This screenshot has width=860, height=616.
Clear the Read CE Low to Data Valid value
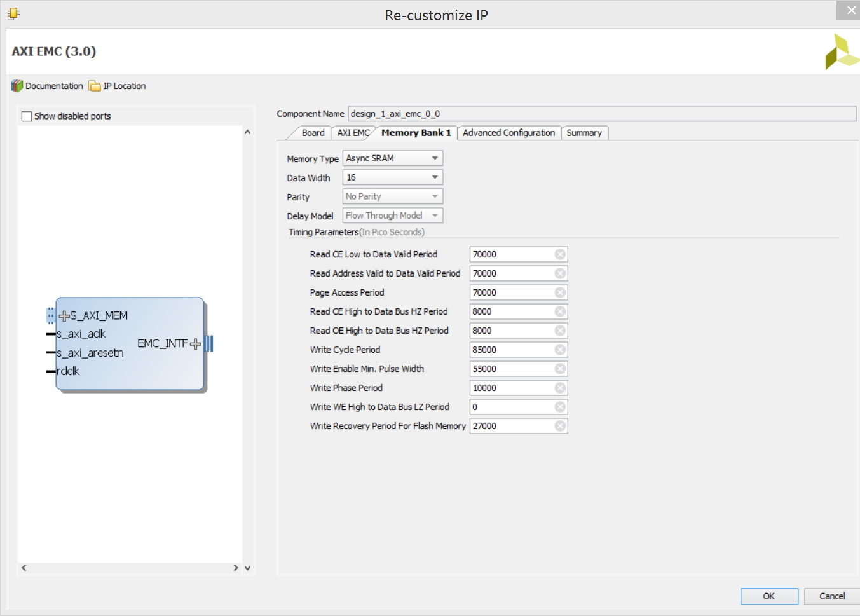tap(560, 254)
